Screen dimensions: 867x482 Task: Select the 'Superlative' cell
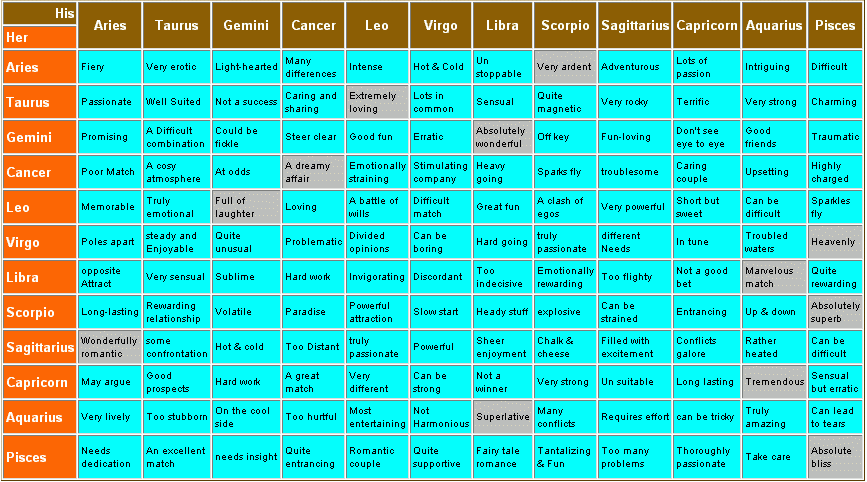(503, 417)
